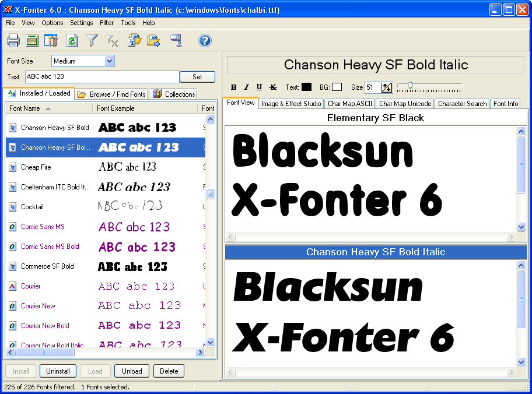Image resolution: width=532 pixels, height=394 pixels.
Task: Click the Uninstall button
Action: (x=58, y=371)
